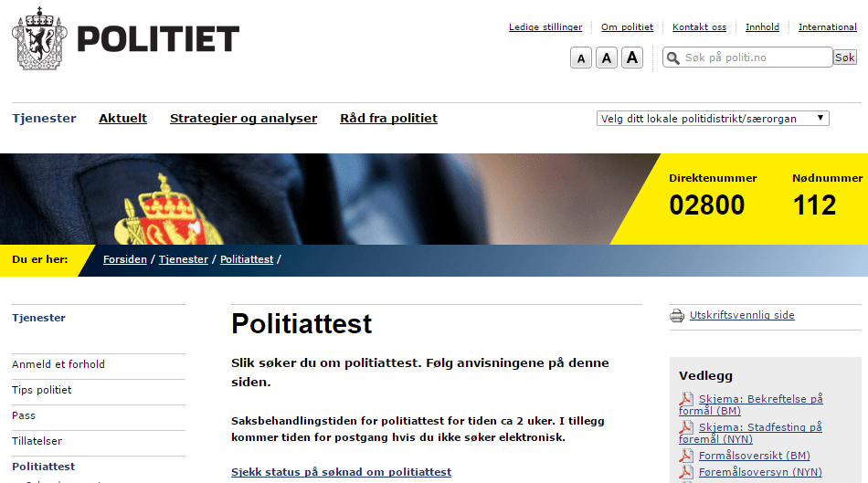Image resolution: width=868 pixels, height=483 pixels.
Task: Select the largest font size A button
Action: (x=631, y=58)
